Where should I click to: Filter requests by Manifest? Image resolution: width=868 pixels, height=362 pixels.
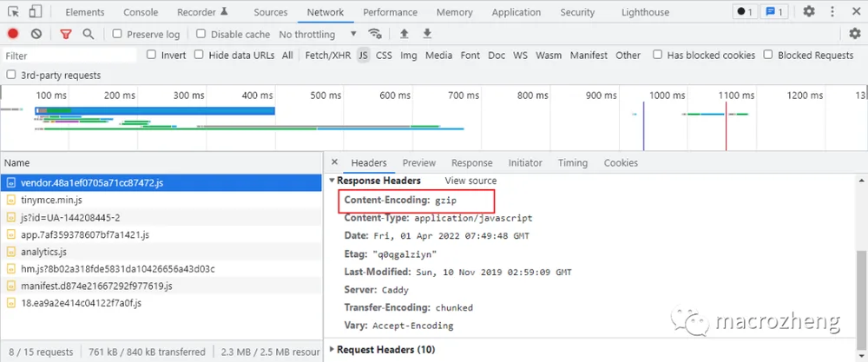pos(589,56)
